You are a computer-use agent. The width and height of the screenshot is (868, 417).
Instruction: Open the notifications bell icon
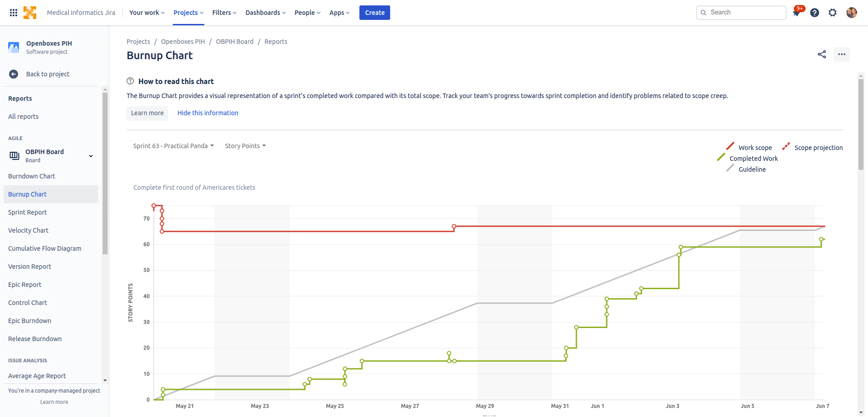tap(797, 13)
